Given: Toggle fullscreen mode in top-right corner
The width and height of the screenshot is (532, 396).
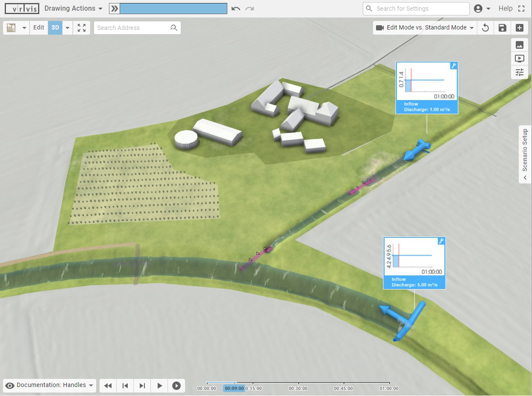Looking at the screenshot, I should tap(521, 9).
